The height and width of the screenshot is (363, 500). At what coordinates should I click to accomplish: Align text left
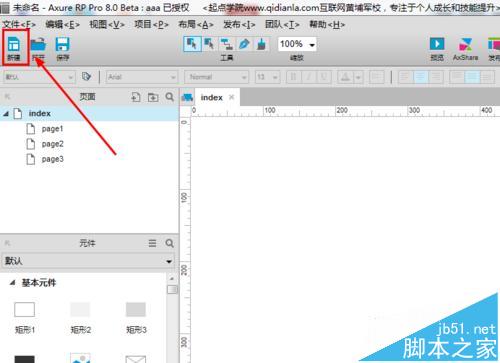pyautogui.click(x=405, y=77)
